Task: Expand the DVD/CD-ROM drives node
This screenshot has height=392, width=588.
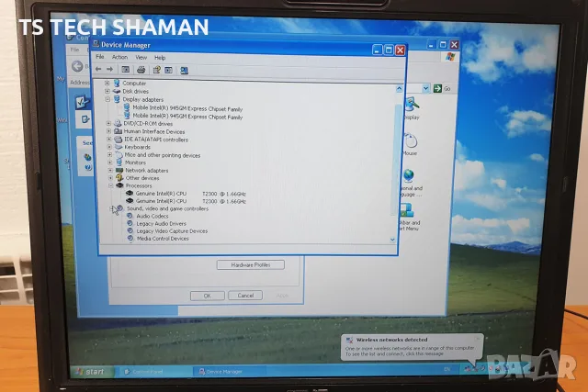Action: (108, 123)
